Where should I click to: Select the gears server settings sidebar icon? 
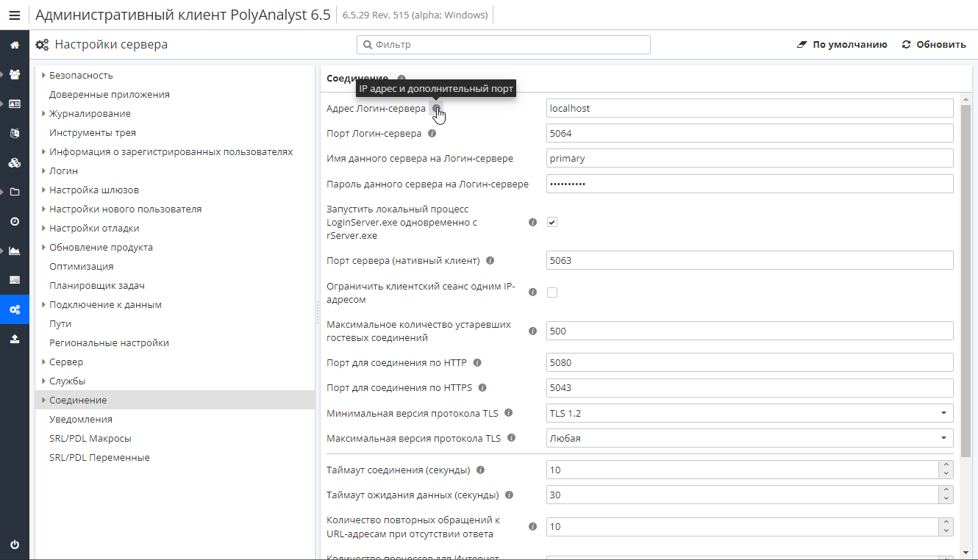pos(15,309)
